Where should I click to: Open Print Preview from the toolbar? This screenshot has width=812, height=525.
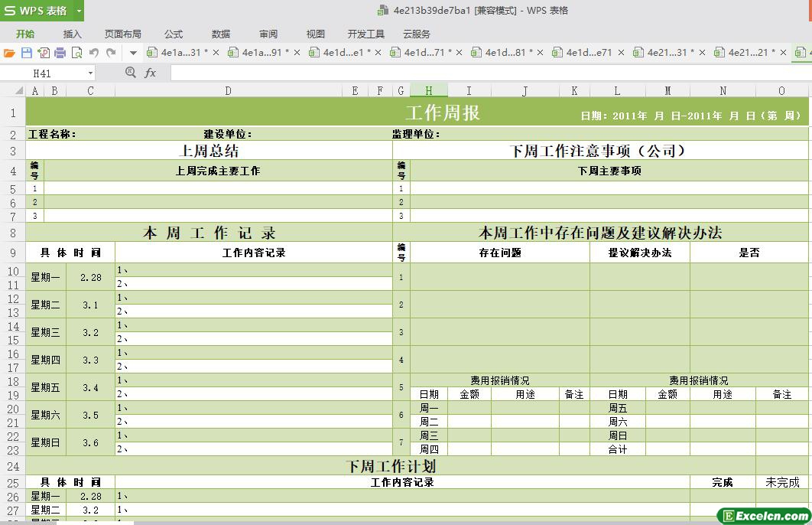(x=76, y=53)
